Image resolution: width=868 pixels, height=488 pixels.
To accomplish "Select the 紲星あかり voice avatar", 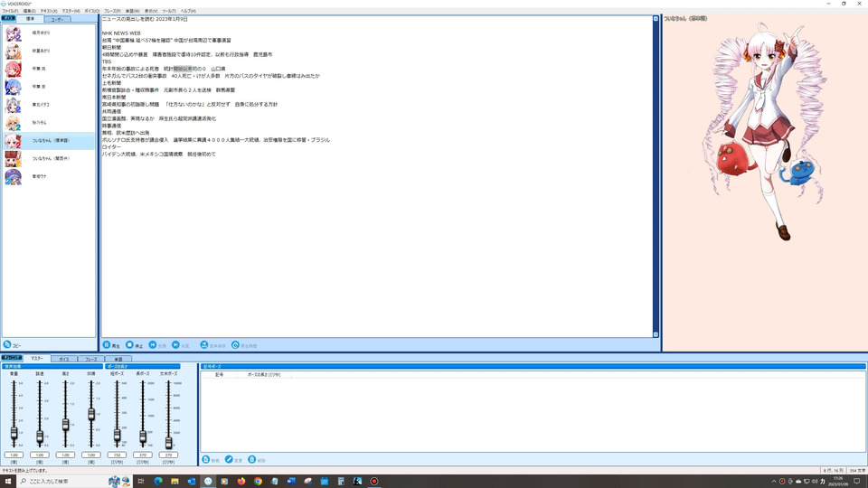I will 13,51.
